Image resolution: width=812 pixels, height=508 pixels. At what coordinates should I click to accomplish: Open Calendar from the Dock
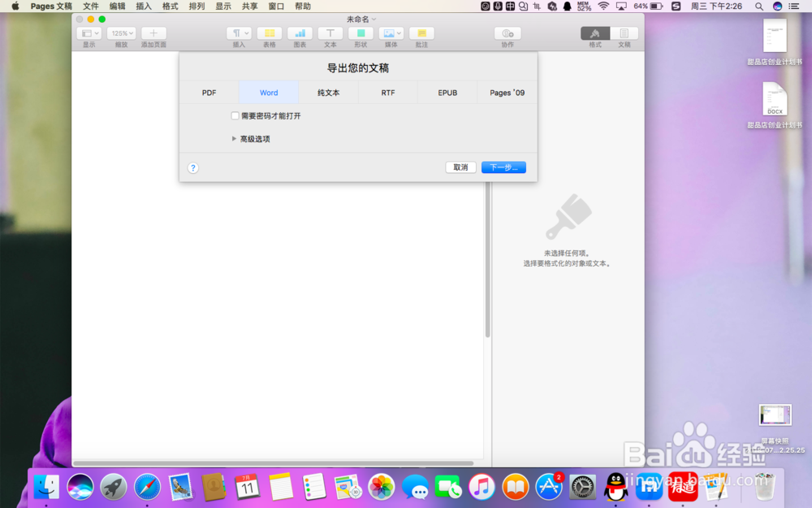pyautogui.click(x=247, y=487)
